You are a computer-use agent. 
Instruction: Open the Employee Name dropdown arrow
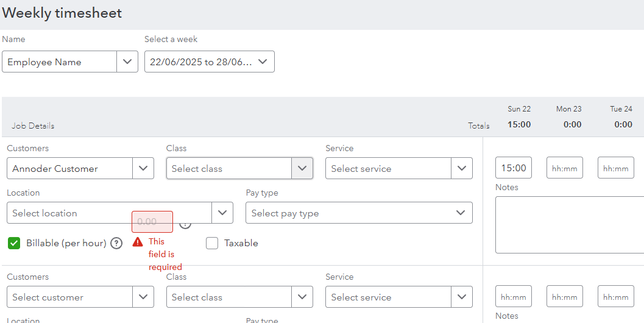point(127,62)
